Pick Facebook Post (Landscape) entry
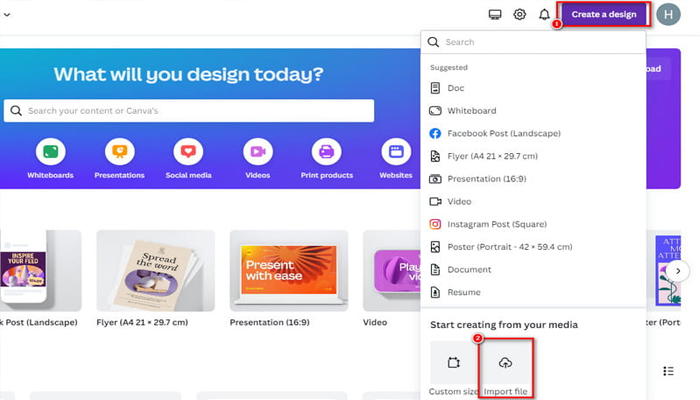 click(503, 133)
